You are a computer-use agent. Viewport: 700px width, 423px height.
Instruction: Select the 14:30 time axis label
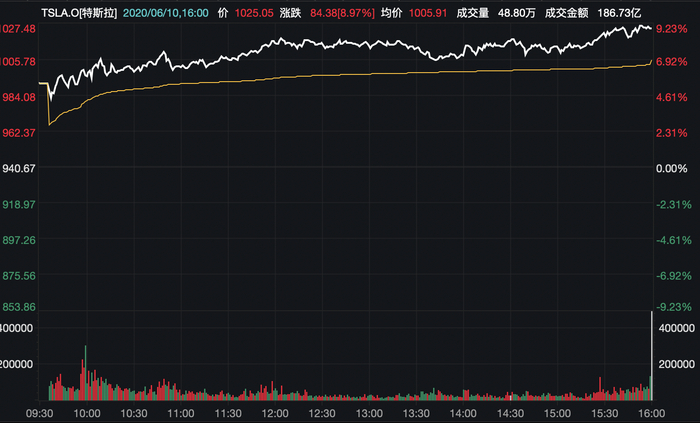[x=510, y=414]
